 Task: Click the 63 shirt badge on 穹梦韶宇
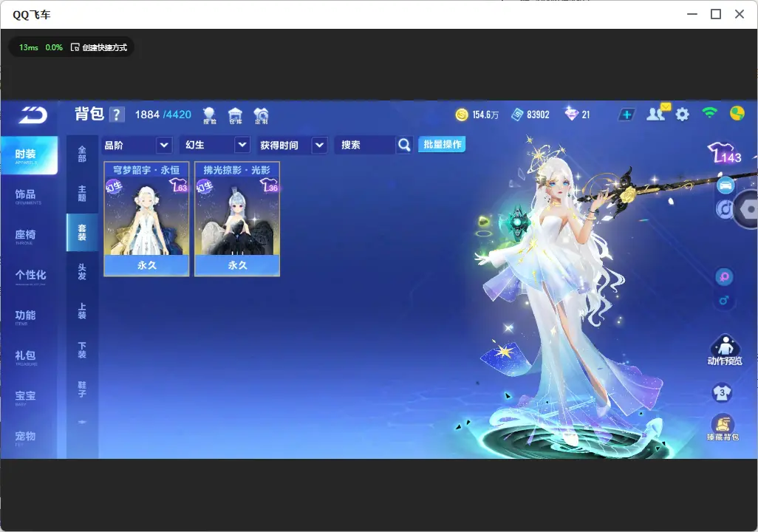pyautogui.click(x=178, y=185)
